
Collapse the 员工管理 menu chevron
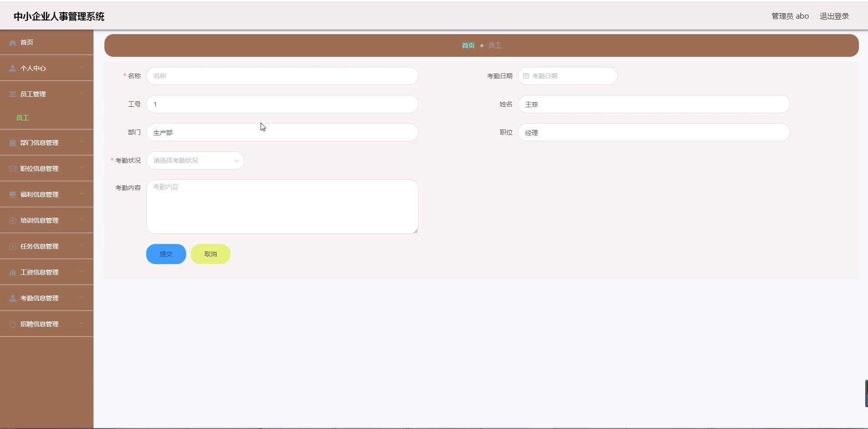82,94
